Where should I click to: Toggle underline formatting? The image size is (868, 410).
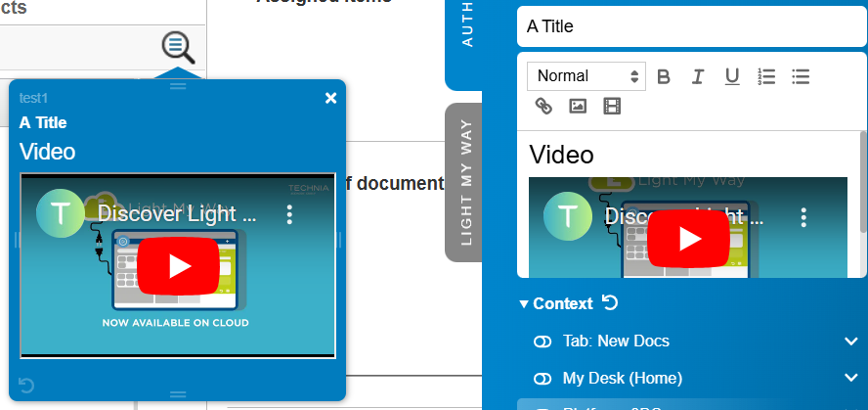coord(732,76)
